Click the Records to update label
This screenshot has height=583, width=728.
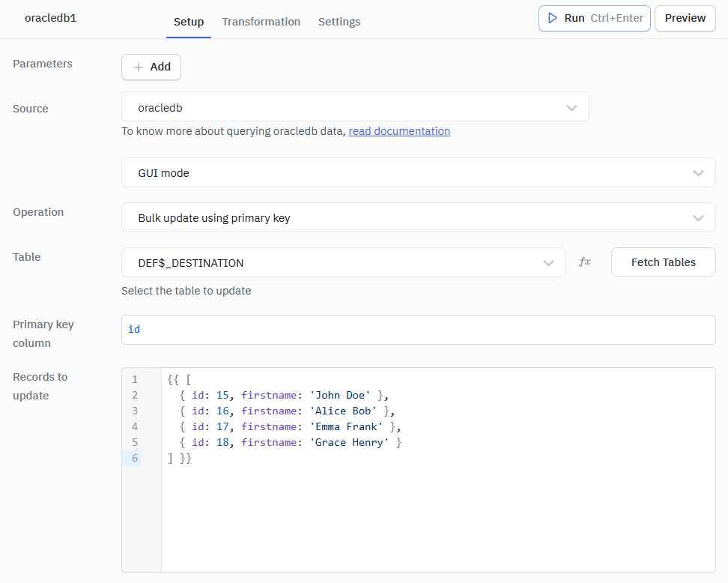tap(40, 386)
